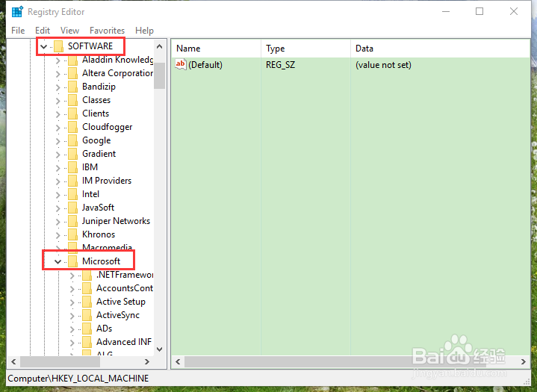Click the Google folder icon
This screenshot has width=537, height=392.
[x=72, y=140]
